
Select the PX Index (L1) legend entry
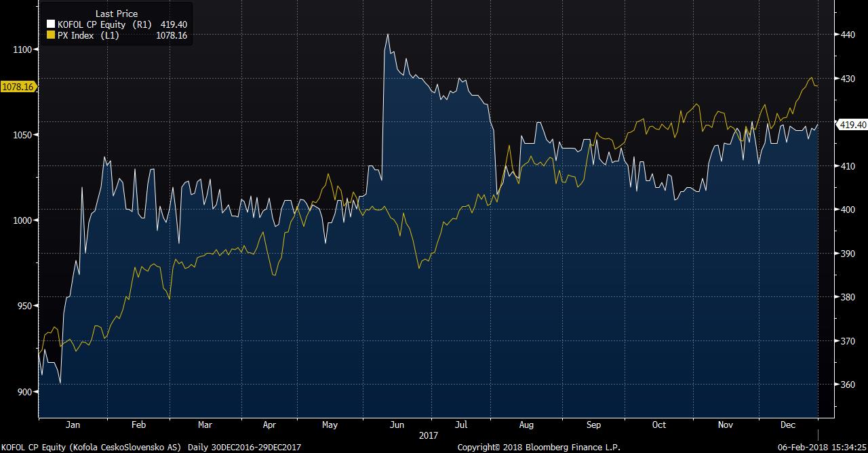[x=89, y=35]
